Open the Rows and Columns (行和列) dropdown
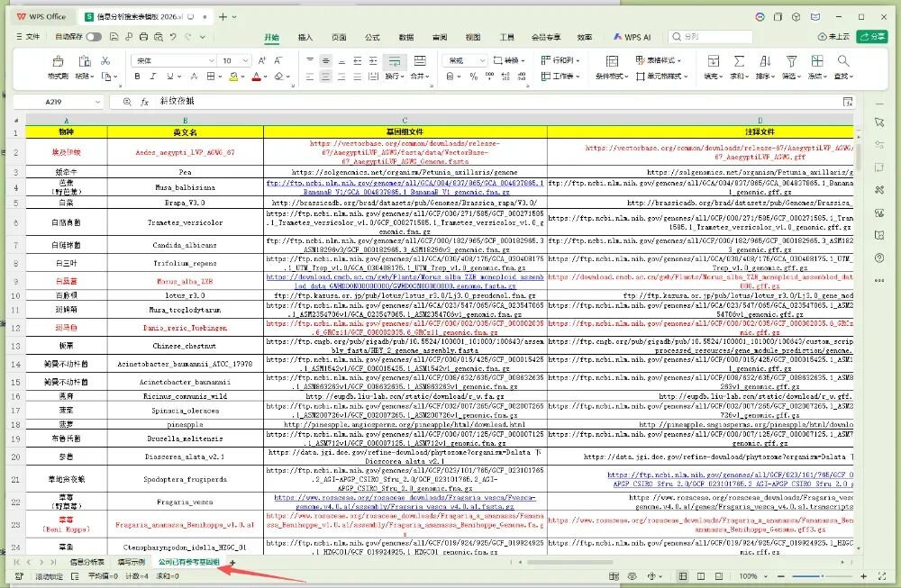The width and height of the screenshot is (901, 588). click(x=560, y=59)
